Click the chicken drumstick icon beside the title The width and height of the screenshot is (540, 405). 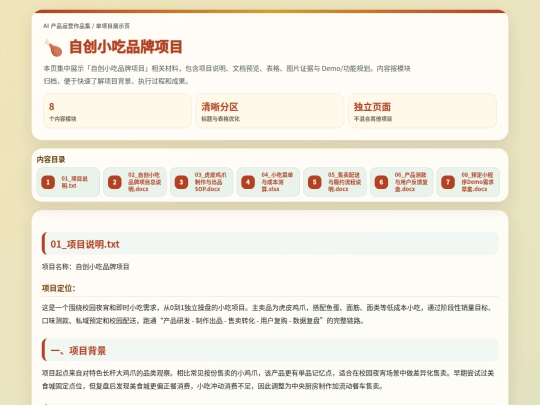[x=53, y=48]
